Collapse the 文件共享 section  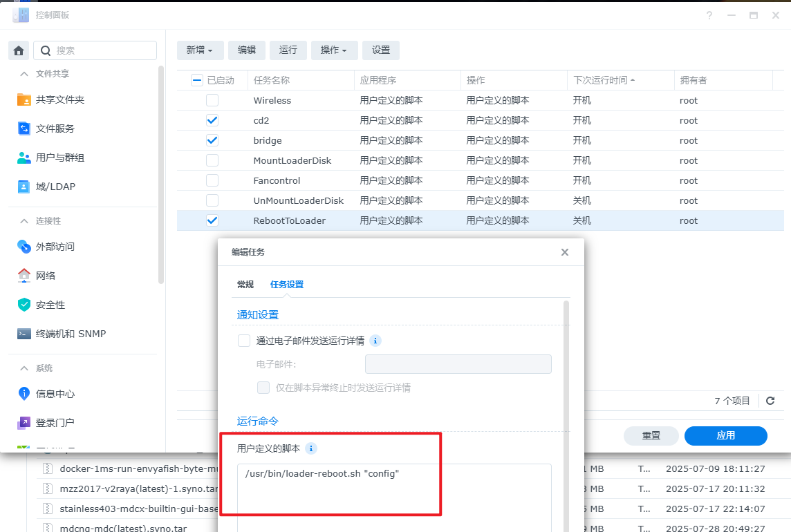coord(24,74)
